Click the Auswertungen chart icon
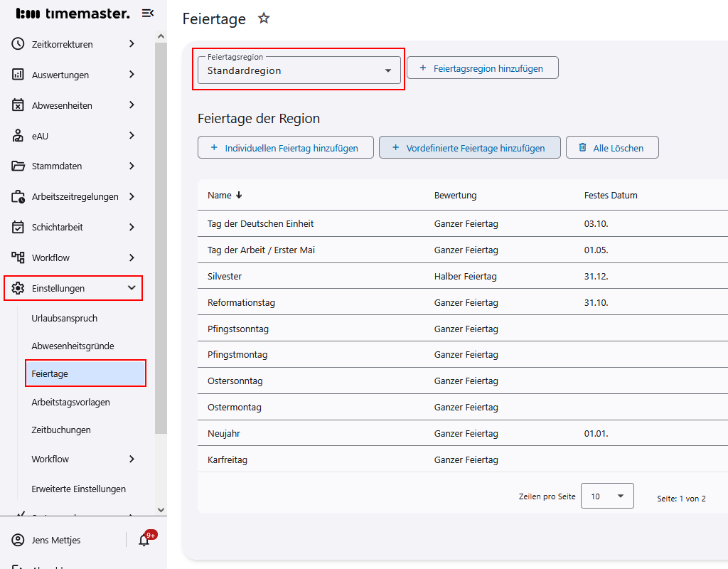 (18, 75)
